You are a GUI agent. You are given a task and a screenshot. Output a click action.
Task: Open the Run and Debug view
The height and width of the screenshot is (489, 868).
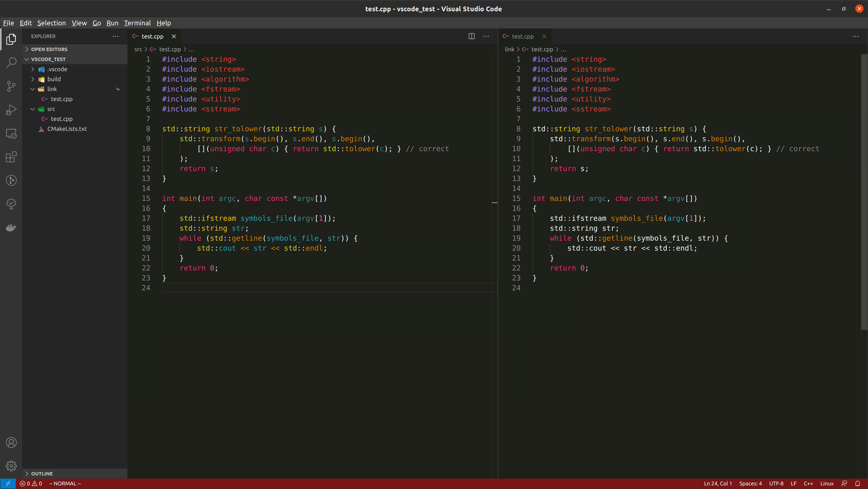[11, 110]
